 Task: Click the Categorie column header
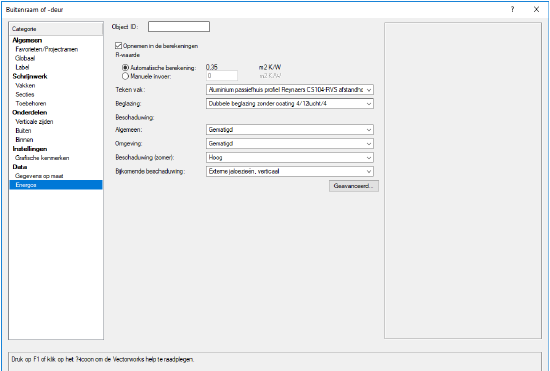click(x=56, y=29)
